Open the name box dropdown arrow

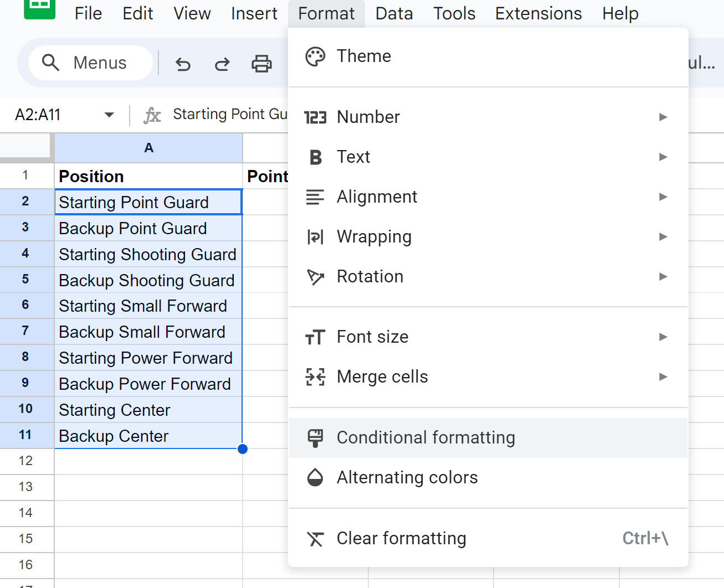coord(109,115)
